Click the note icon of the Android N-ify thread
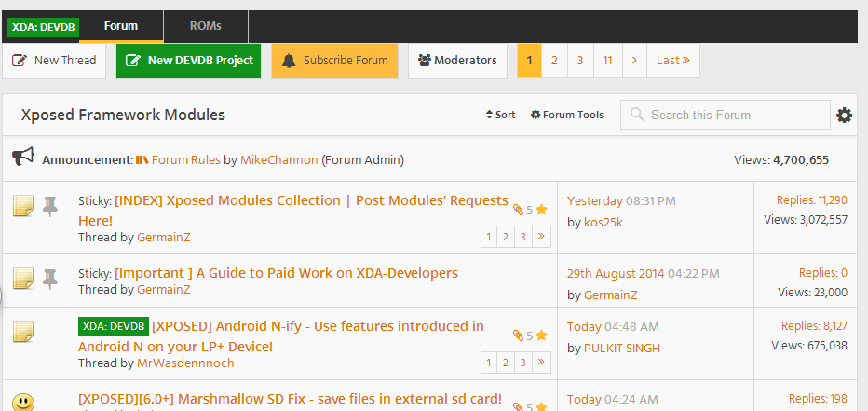868x411 pixels. coord(23,331)
